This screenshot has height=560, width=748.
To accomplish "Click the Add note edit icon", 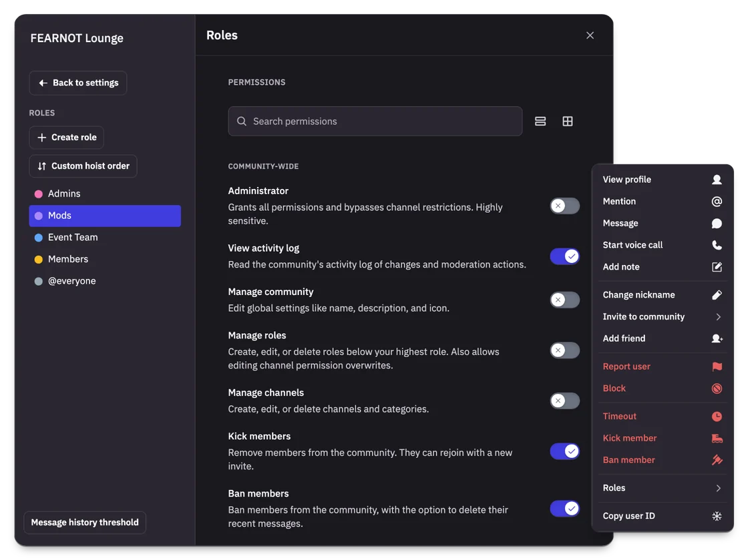I will (x=717, y=267).
